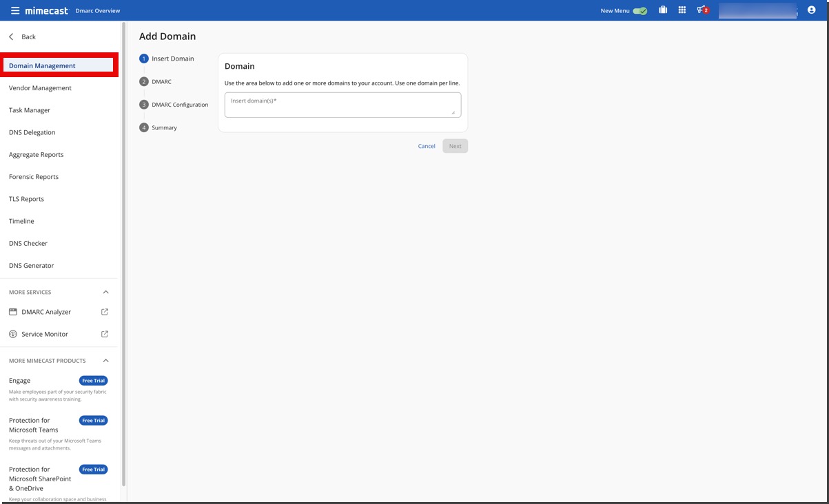Open DNS Checker
The width and height of the screenshot is (829, 504).
tap(28, 243)
